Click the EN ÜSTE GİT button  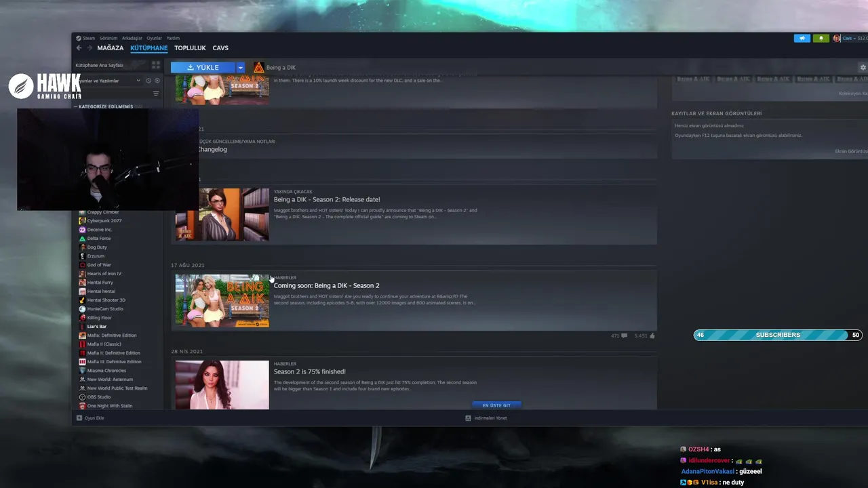click(496, 405)
